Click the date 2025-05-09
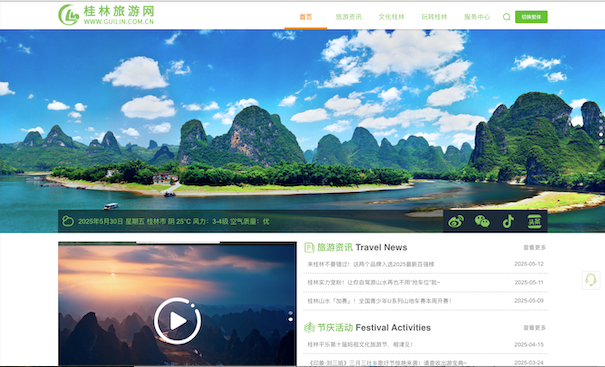 (529, 301)
